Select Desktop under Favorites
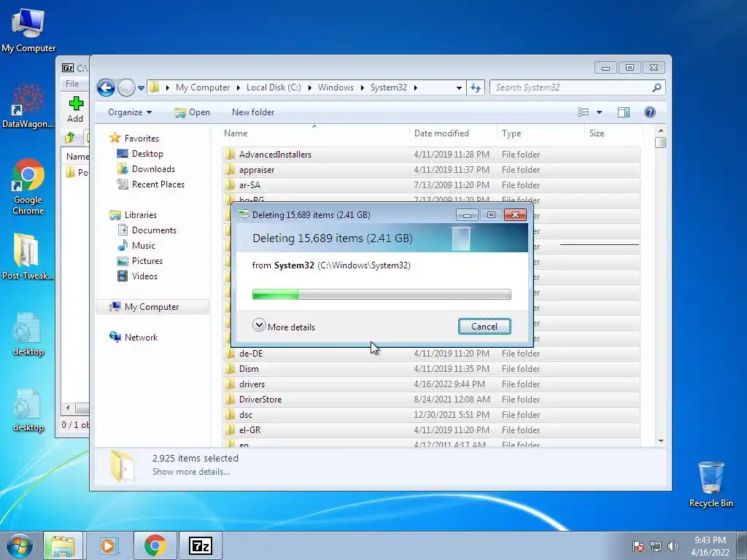The width and height of the screenshot is (747, 560). click(x=140, y=154)
